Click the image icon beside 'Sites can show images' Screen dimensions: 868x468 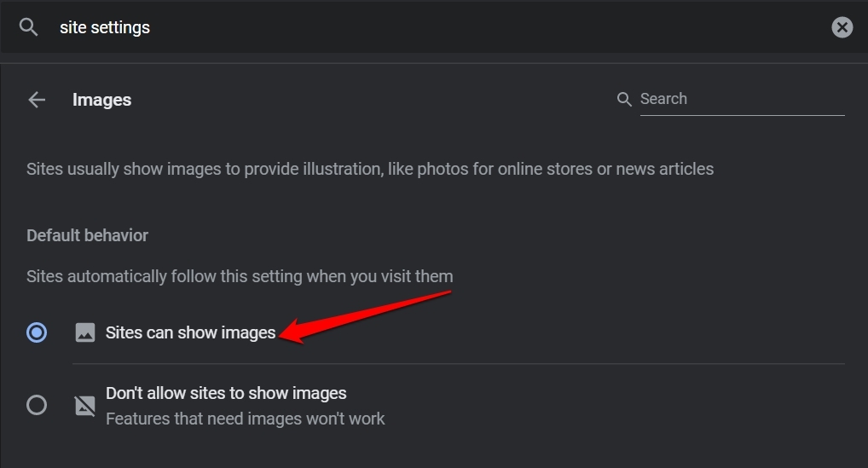[84, 332]
